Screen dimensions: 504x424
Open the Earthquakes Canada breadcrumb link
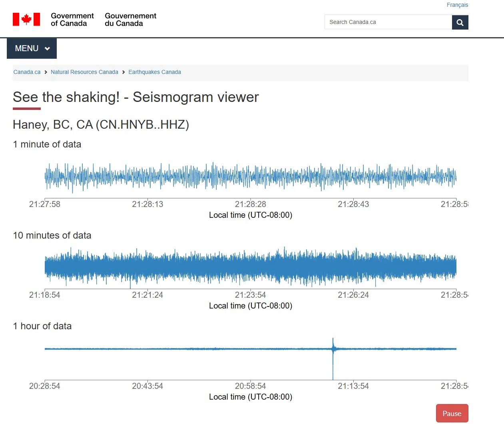[x=155, y=72]
